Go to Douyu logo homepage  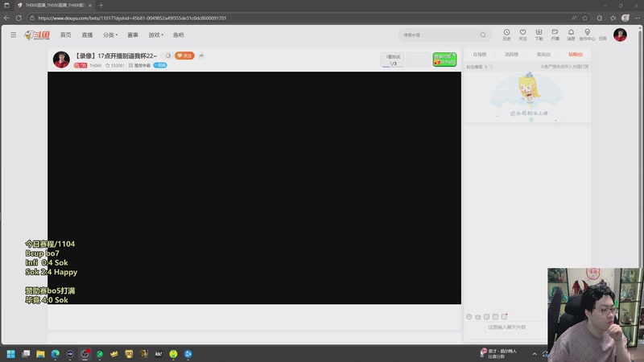coord(37,35)
